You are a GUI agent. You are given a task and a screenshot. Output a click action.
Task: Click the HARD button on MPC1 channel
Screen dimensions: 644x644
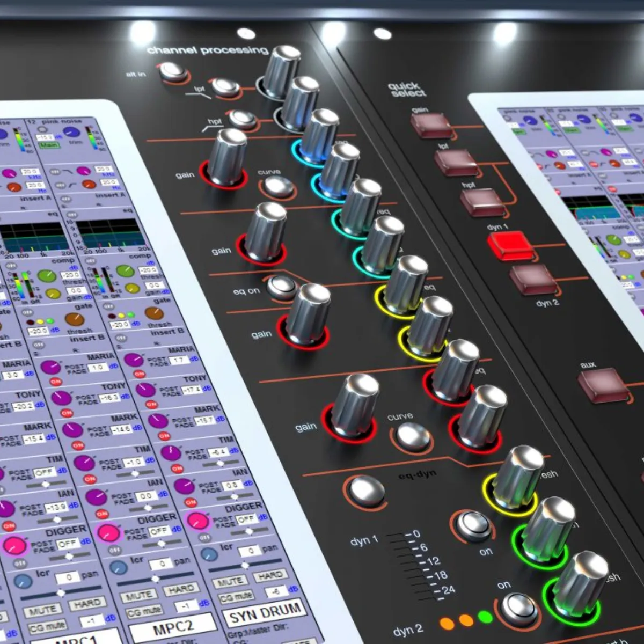87,604
